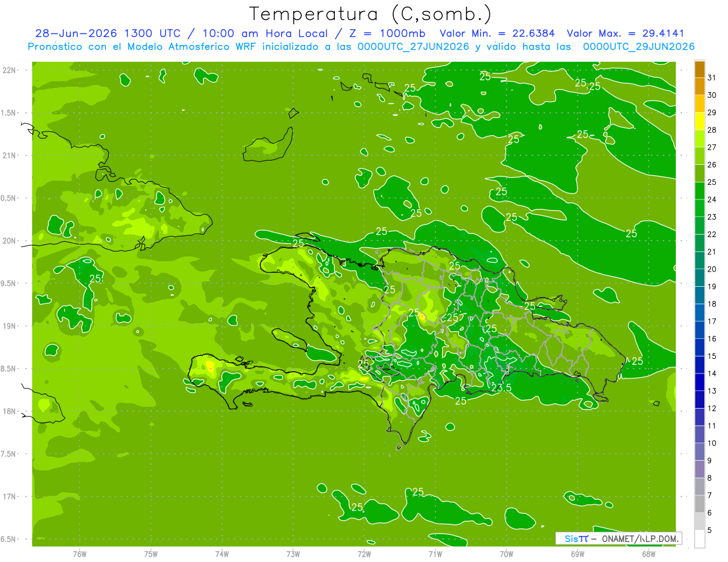Click the 22N latitude axis label
The height and width of the screenshot is (562, 728).
[9, 70]
